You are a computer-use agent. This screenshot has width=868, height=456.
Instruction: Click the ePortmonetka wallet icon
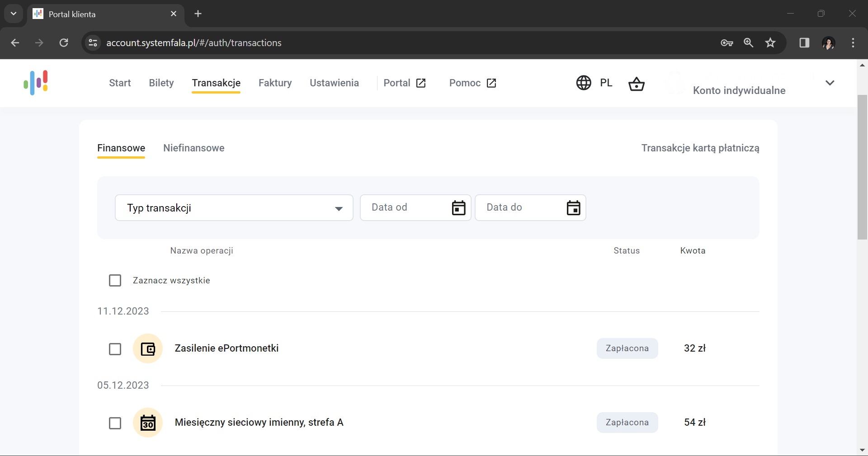click(148, 348)
